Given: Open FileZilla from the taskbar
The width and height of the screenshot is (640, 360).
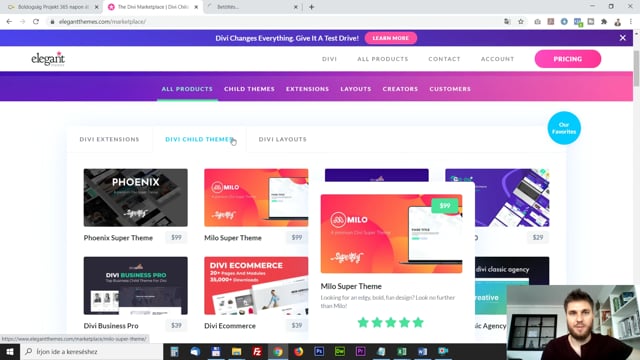Looking at the screenshot, I should coord(257,351).
